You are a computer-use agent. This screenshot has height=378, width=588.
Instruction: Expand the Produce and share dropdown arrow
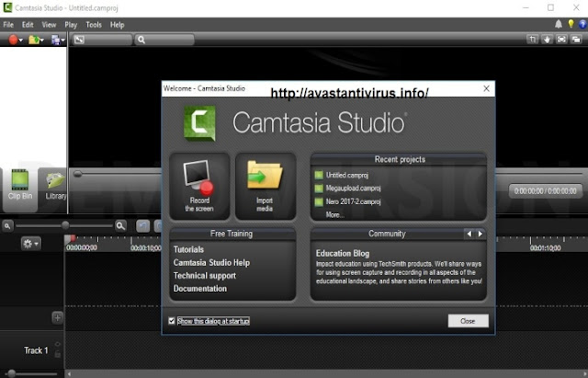(x=63, y=40)
